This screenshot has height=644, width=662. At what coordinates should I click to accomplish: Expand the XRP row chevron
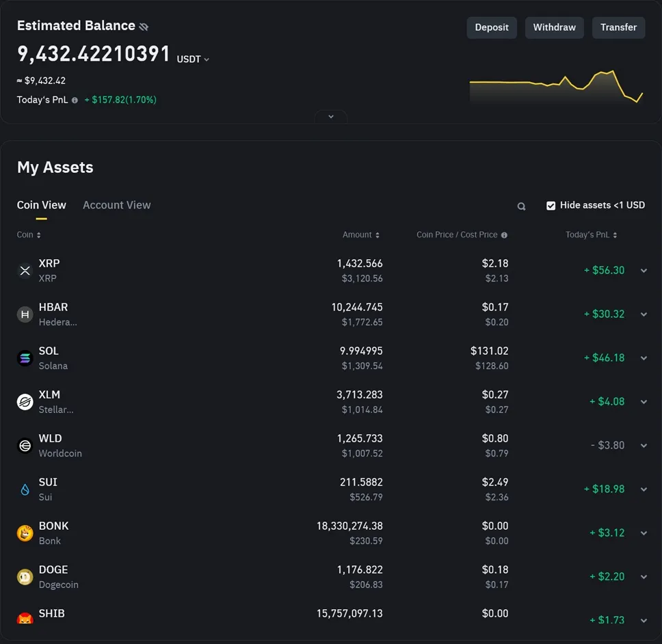[644, 271]
